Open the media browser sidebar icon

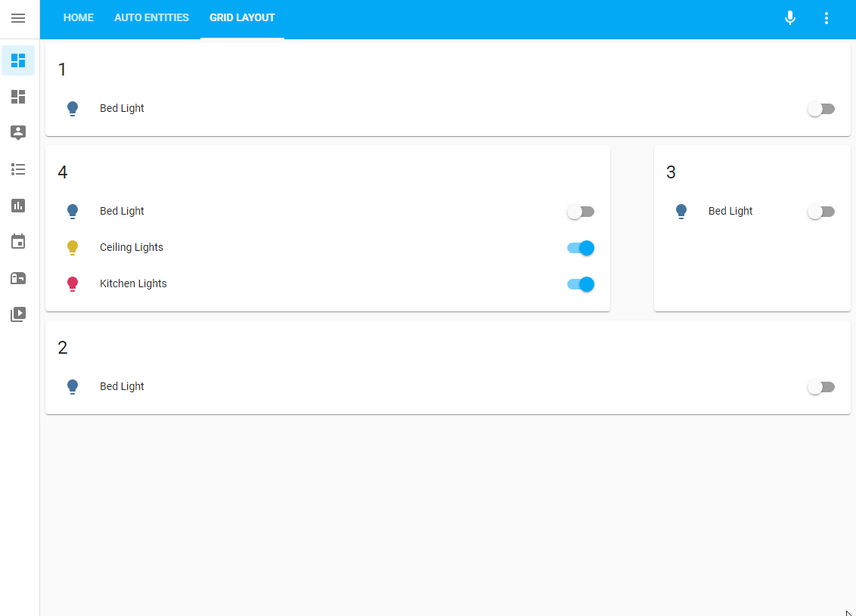click(x=18, y=314)
